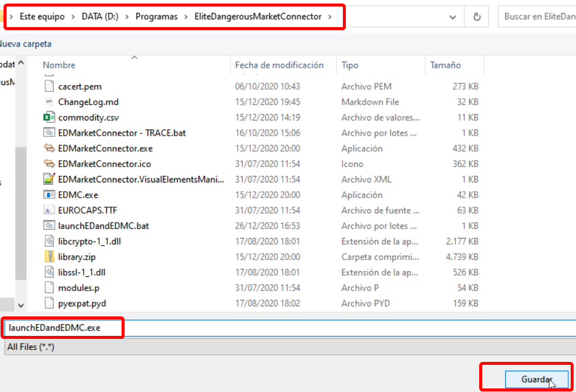Click the libssl-1_1.dll file icon
Viewport: 576px width, 392px height.
click(49, 272)
